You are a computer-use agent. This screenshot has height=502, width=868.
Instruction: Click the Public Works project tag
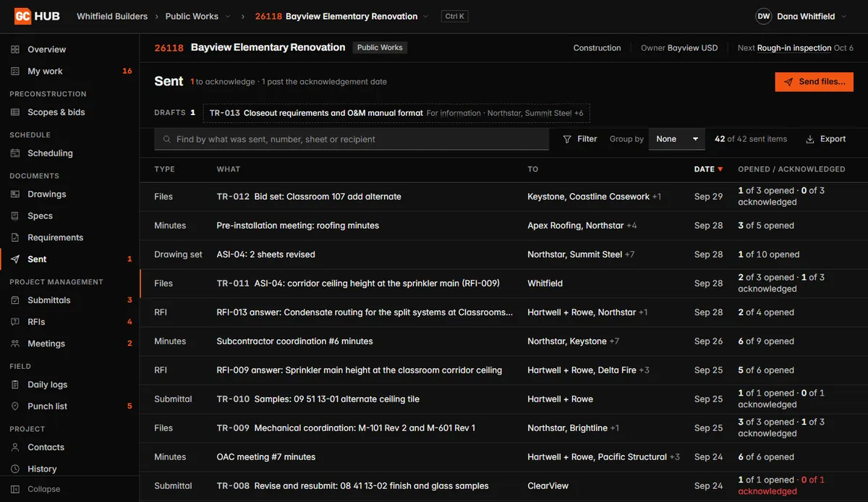tap(380, 48)
